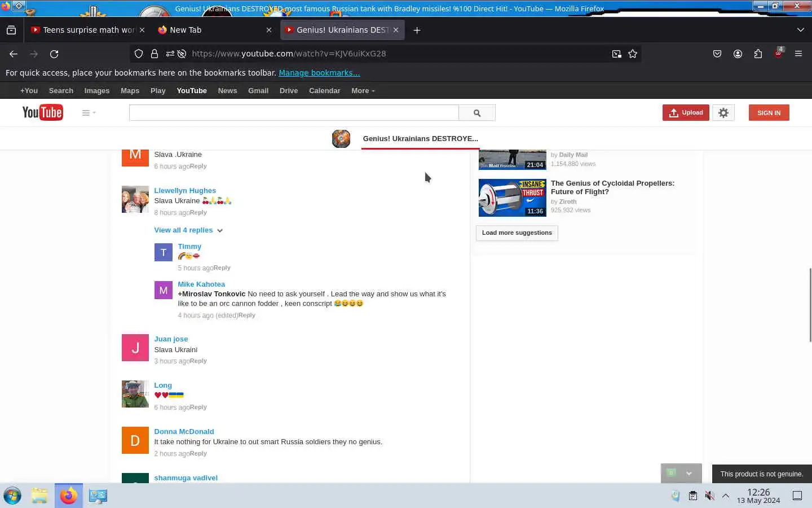
Task: Open picture-in-picture icon in address bar
Action: pyautogui.click(x=616, y=54)
